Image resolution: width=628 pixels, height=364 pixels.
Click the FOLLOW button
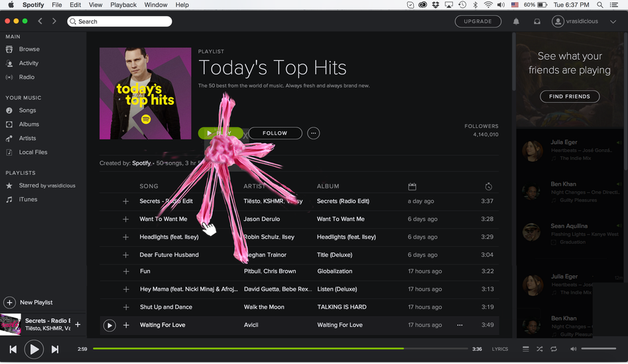(x=275, y=133)
